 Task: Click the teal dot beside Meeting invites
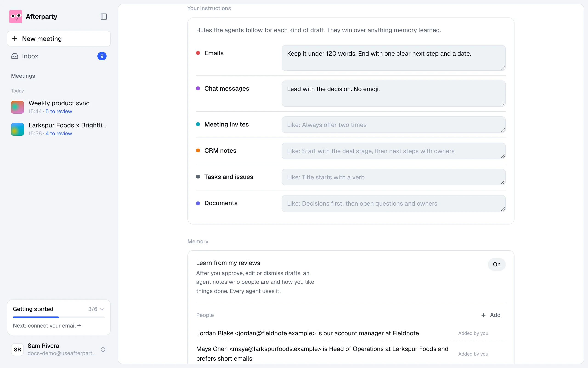coord(198,124)
